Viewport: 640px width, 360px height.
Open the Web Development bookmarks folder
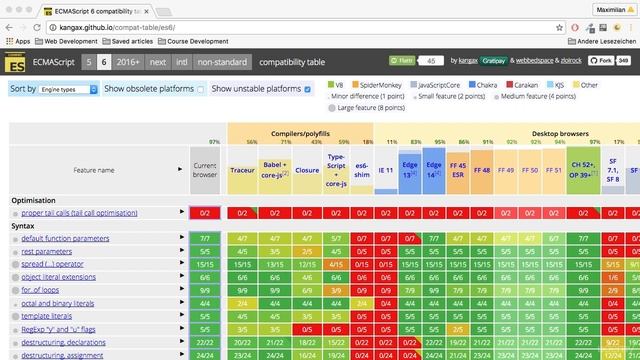(x=67, y=41)
